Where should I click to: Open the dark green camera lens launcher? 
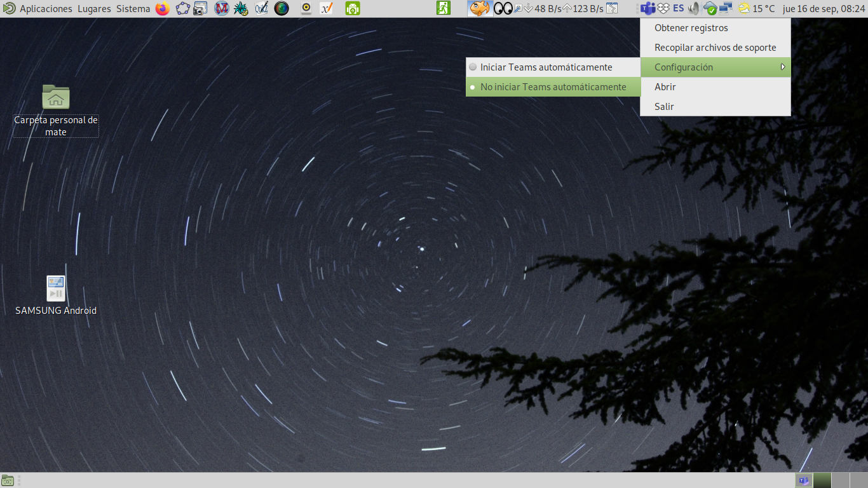pos(281,8)
